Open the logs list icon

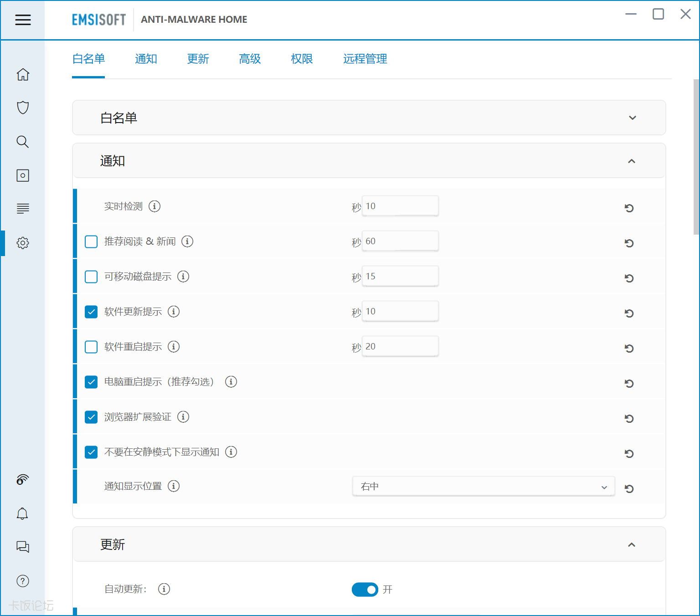pyautogui.click(x=23, y=209)
